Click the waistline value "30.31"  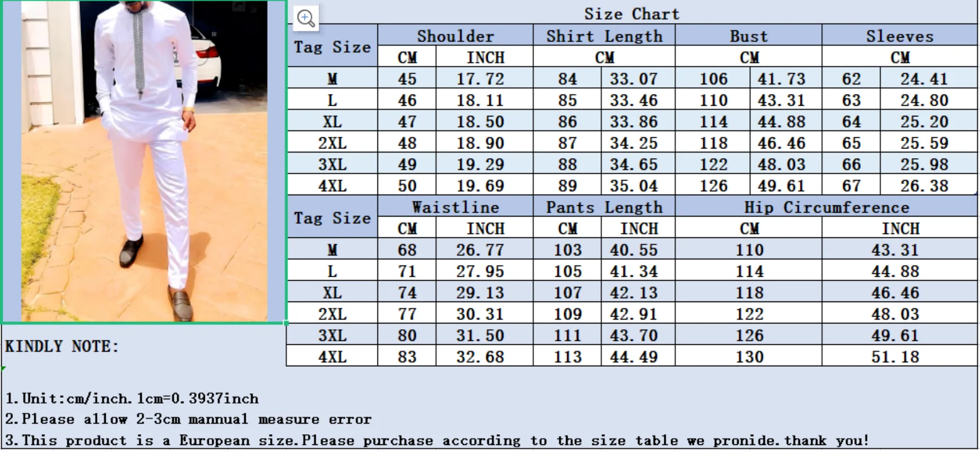tap(480, 314)
